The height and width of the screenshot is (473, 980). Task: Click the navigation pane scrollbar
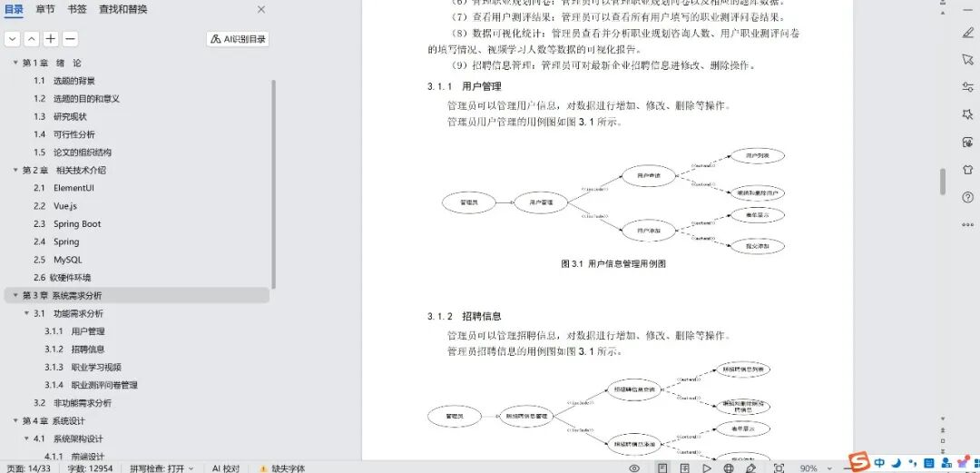[274, 184]
